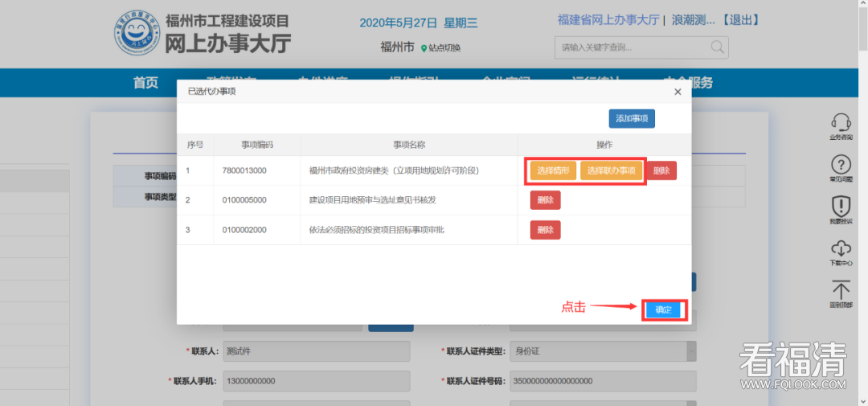Click 选择联办事项 for row 1

[611, 170]
